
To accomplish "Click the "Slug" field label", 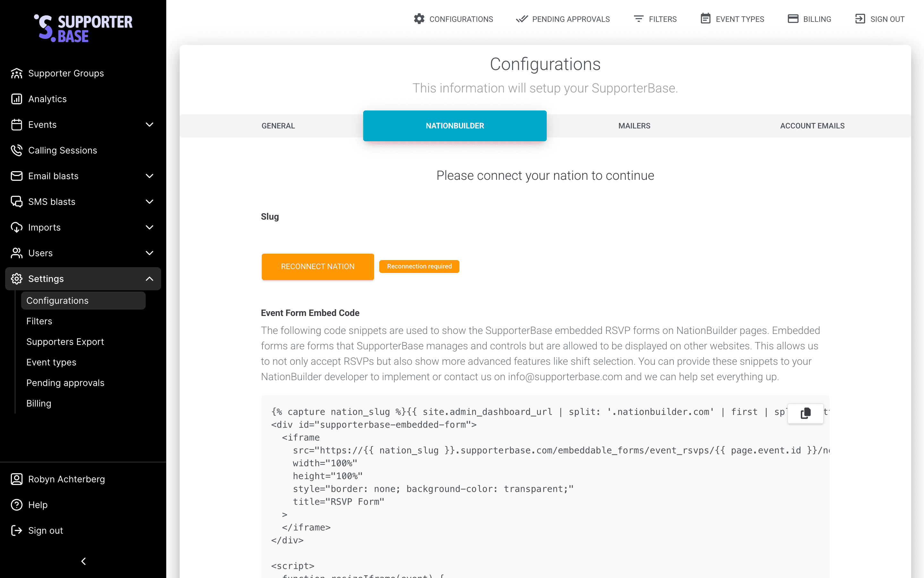I will (270, 217).
